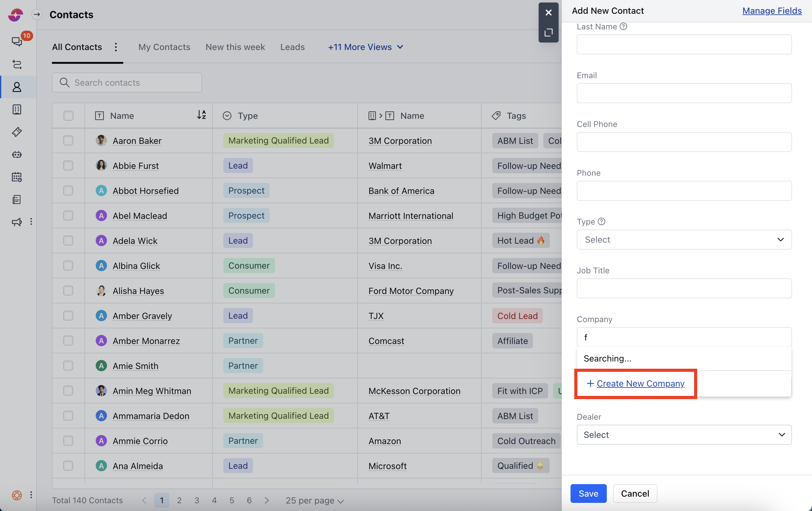Click the companies building icon in sidebar
This screenshot has height=511, width=812.
(17, 109)
